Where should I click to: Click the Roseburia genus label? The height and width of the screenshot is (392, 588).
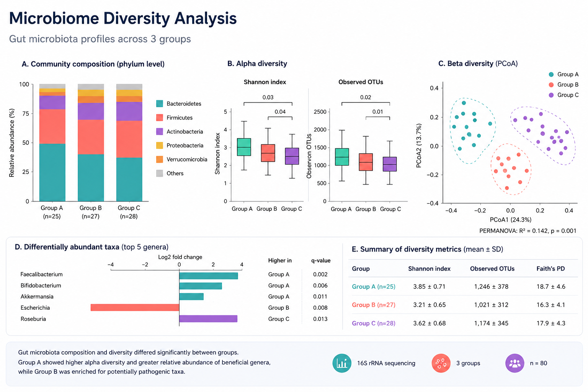click(x=33, y=319)
